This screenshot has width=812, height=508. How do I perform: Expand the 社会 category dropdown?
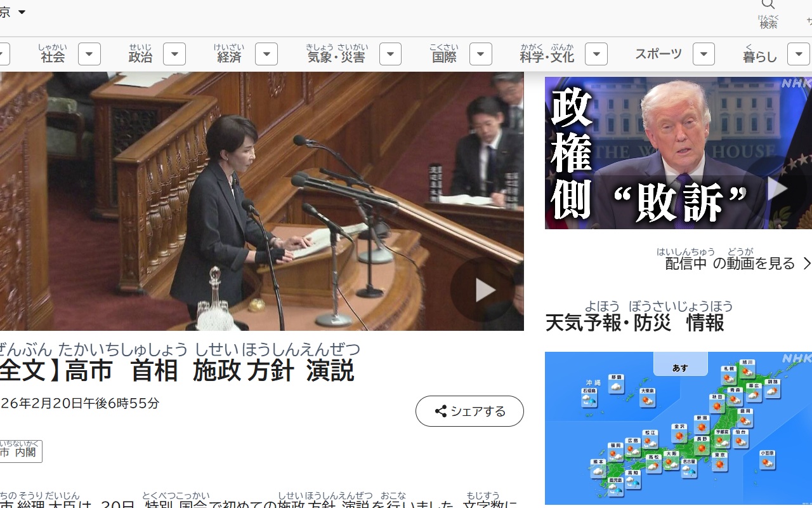pos(89,54)
